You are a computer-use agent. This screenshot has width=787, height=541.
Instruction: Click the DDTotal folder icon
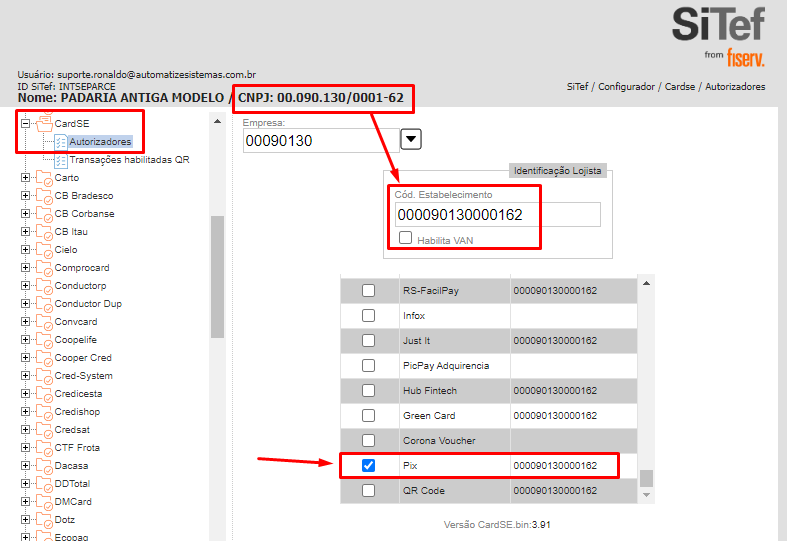point(44,484)
